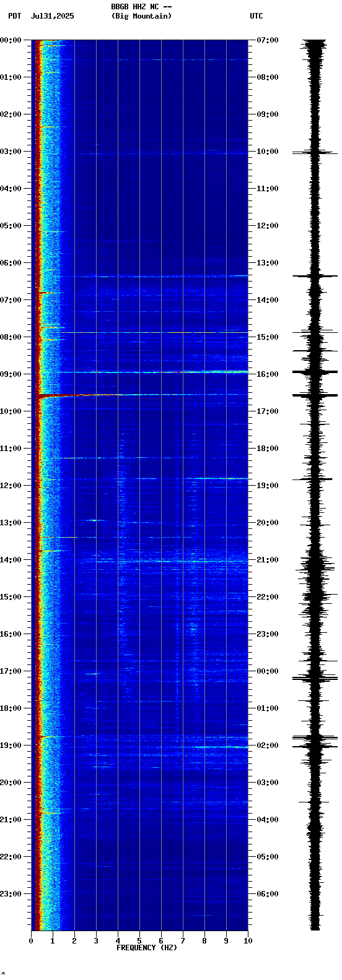342x980 pixels.
Task: Select the PDT "23:00" time tick label
Action: click(x=11, y=894)
